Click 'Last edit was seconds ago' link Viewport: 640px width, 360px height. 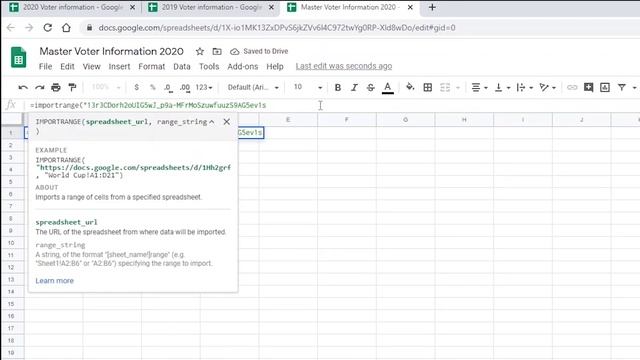344,66
